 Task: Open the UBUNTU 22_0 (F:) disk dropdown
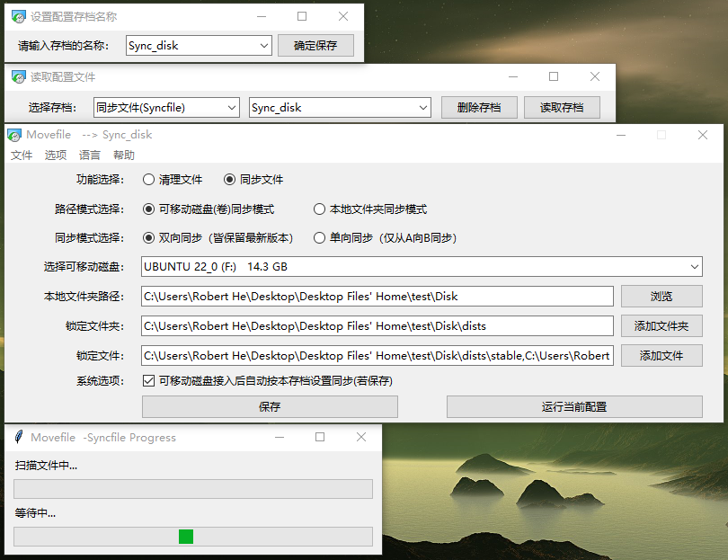tap(693, 266)
